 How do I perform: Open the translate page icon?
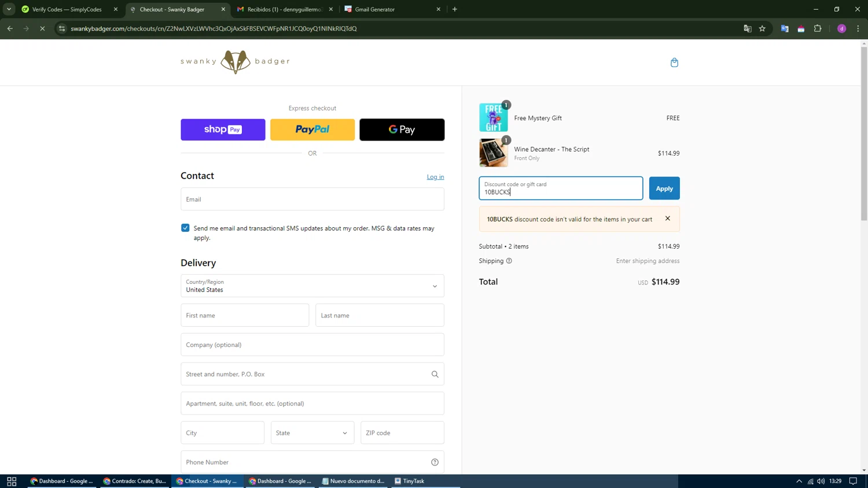tap(747, 28)
